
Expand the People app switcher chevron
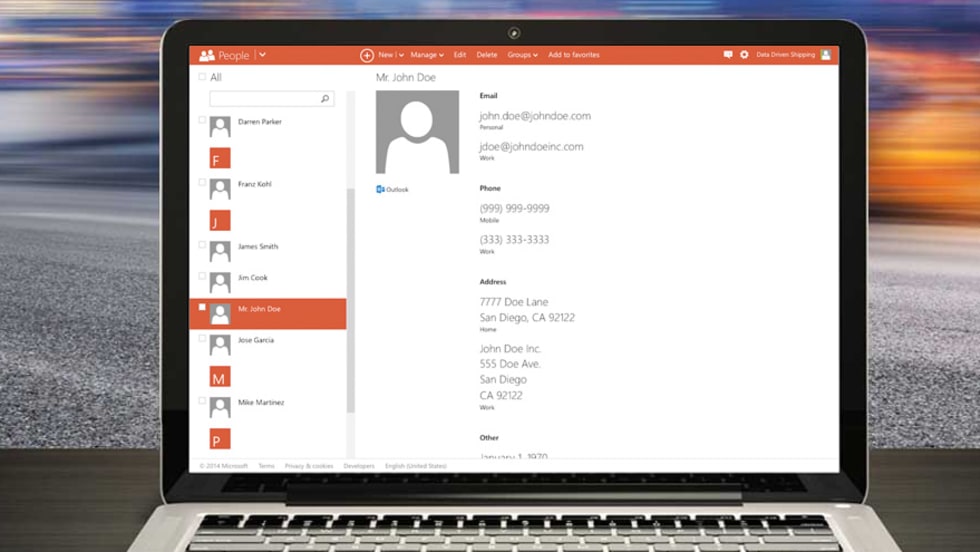click(x=262, y=55)
